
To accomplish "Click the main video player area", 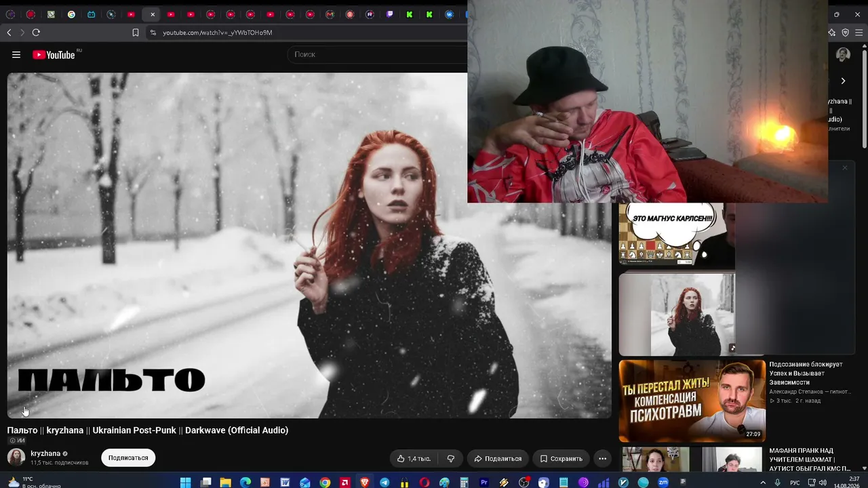I will pyautogui.click(x=309, y=245).
